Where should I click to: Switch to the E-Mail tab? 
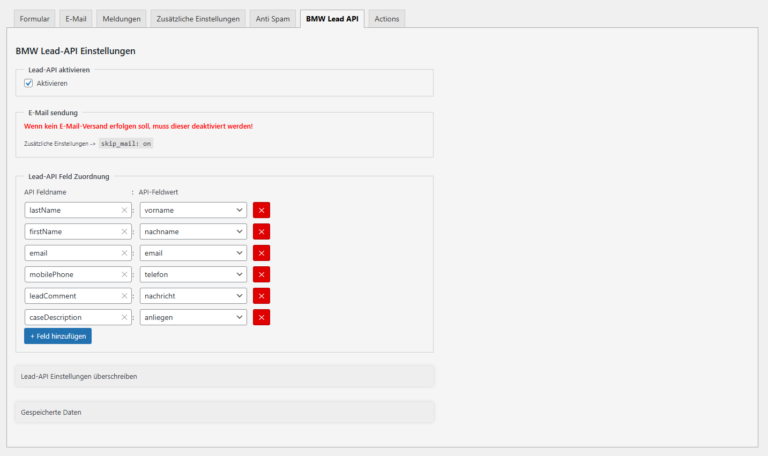[76, 19]
